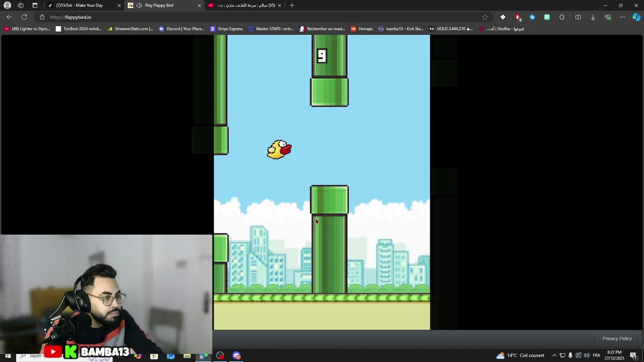Click the Privacy Policy link

coord(617,338)
